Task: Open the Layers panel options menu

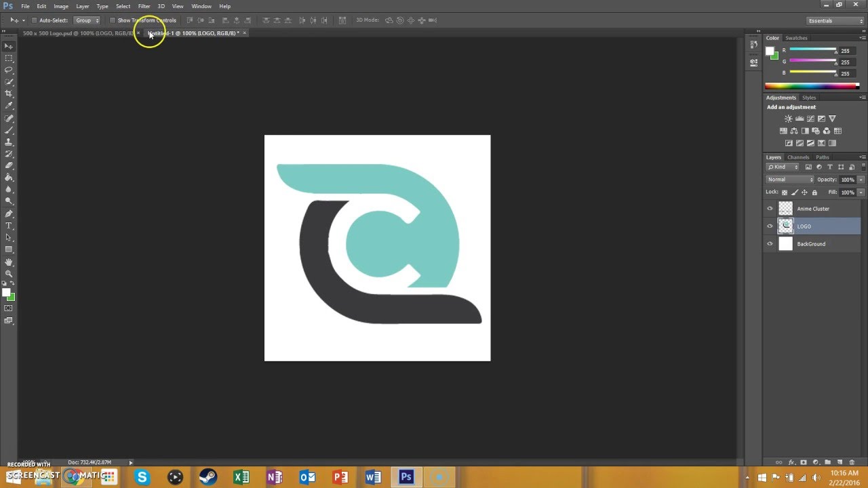Action: point(862,157)
